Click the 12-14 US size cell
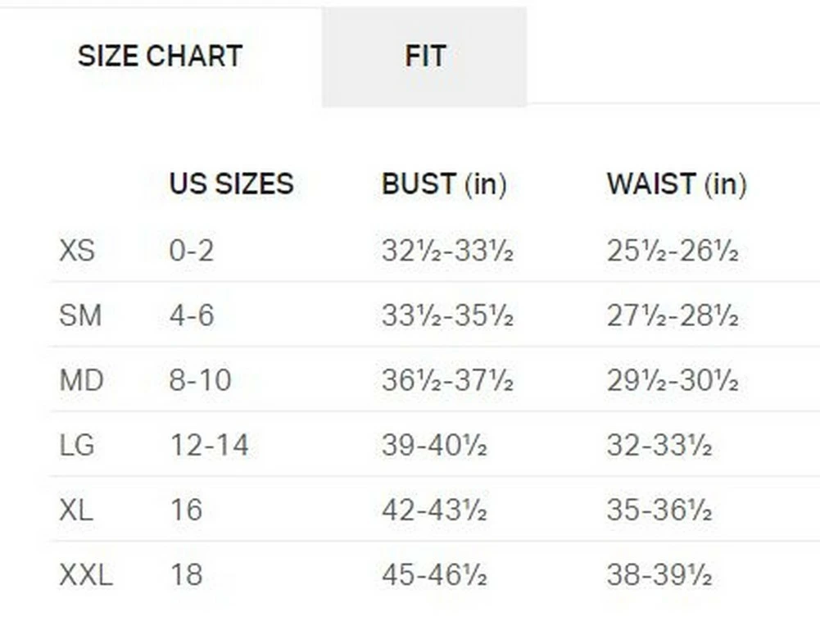The width and height of the screenshot is (820, 644). pyautogui.click(x=210, y=446)
